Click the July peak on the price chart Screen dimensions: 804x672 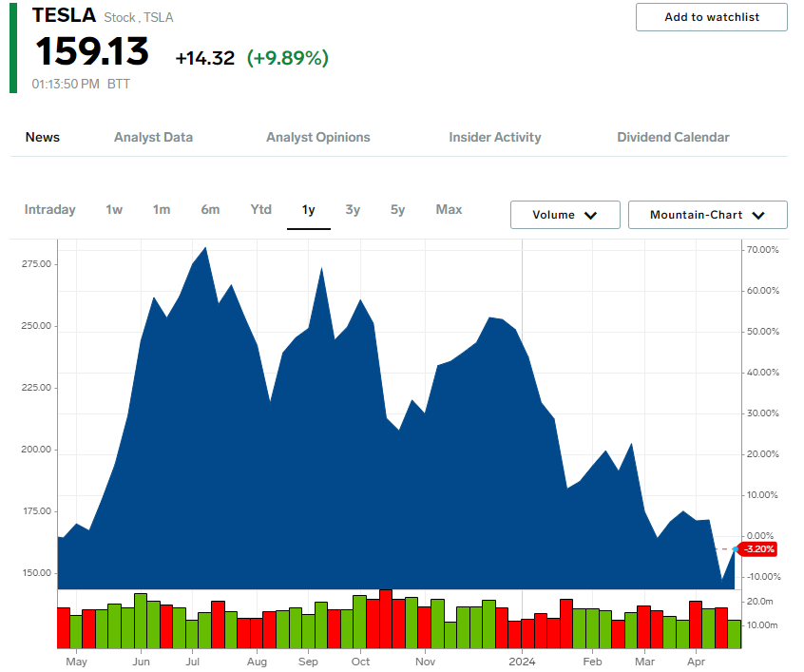click(206, 248)
